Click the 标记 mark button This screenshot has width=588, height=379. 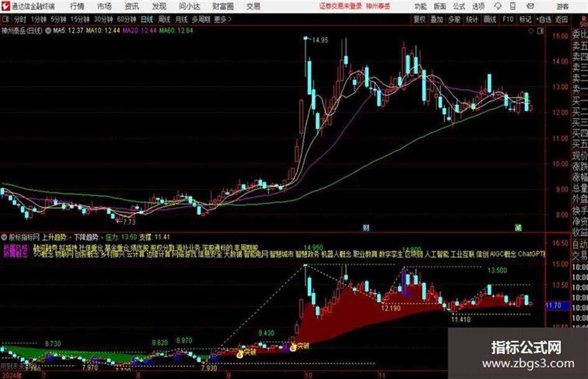[x=525, y=19]
